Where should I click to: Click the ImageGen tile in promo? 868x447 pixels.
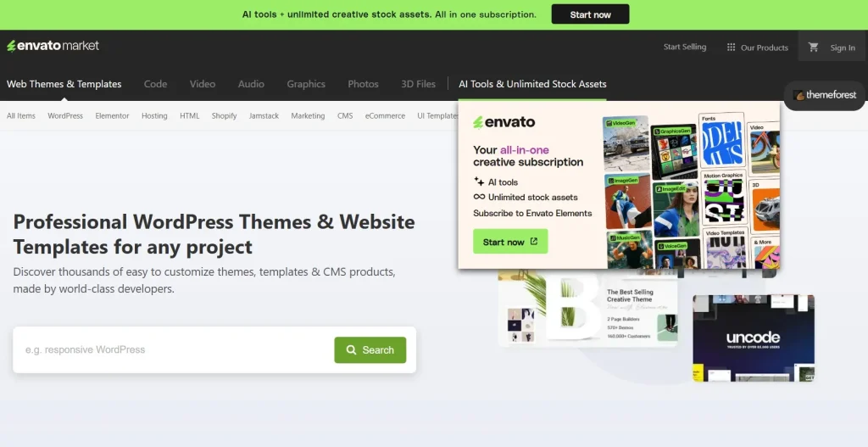pos(628,202)
